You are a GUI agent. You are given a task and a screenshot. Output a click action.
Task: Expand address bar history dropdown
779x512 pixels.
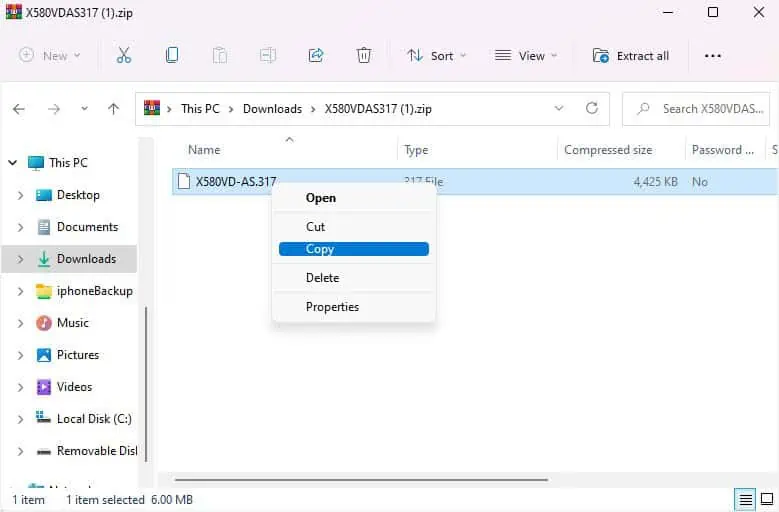(558, 109)
